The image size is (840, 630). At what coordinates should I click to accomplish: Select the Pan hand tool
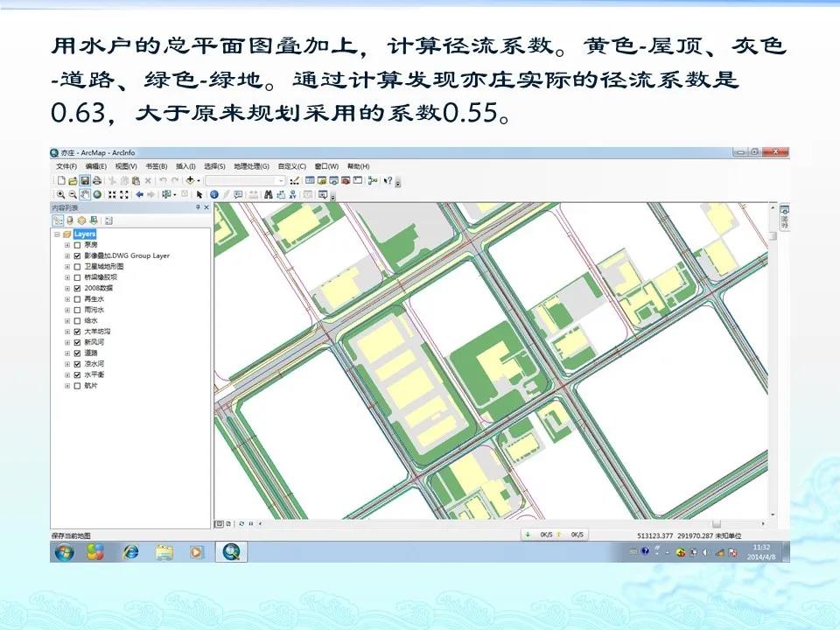click(x=85, y=194)
